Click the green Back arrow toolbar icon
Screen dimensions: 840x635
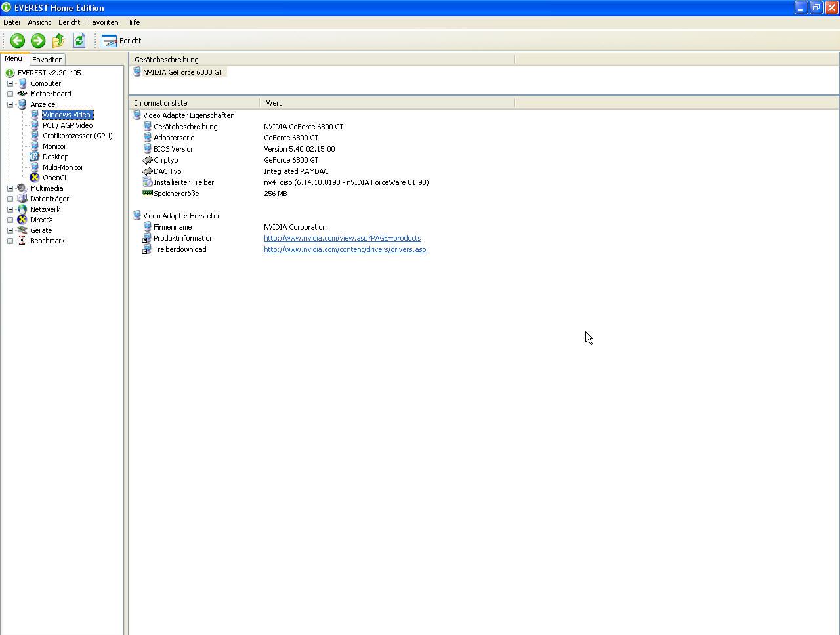[x=18, y=41]
